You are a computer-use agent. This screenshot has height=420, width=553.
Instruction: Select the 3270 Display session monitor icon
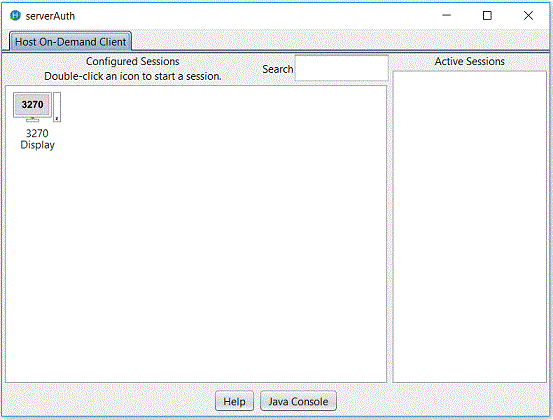click(x=32, y=107)
